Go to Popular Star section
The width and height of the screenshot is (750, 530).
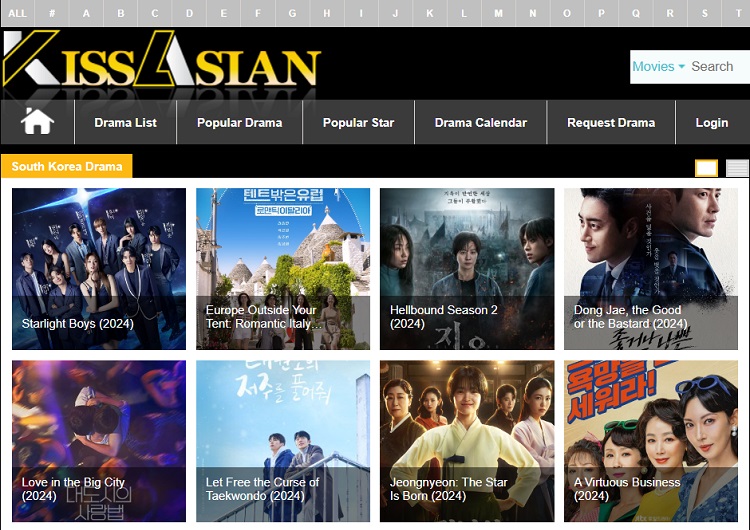pyautogui.click(x=358, y=123)
